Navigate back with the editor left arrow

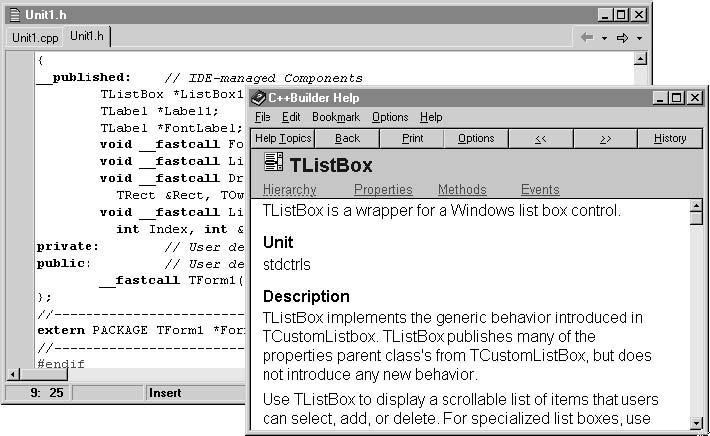(587, 37)
